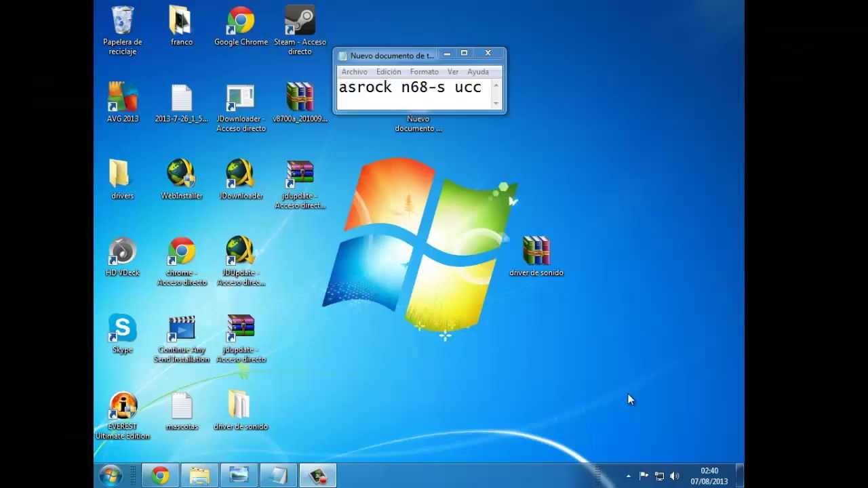Select the Papelera de reciclaje desktop icon

pyautogui.click(x=122, y=30)
